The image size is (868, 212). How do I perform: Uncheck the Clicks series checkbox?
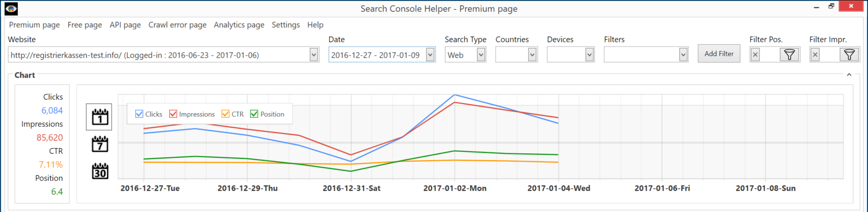coord(139,114)
